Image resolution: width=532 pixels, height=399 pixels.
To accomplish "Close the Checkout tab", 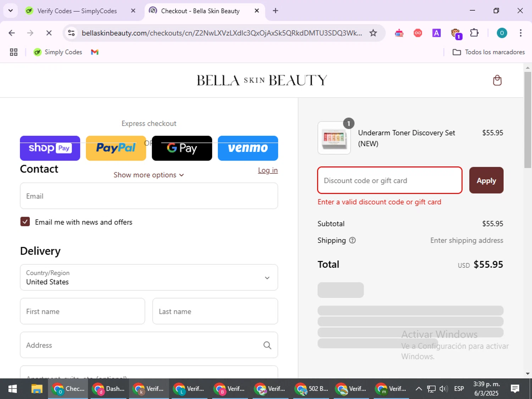I will (257, 11).
